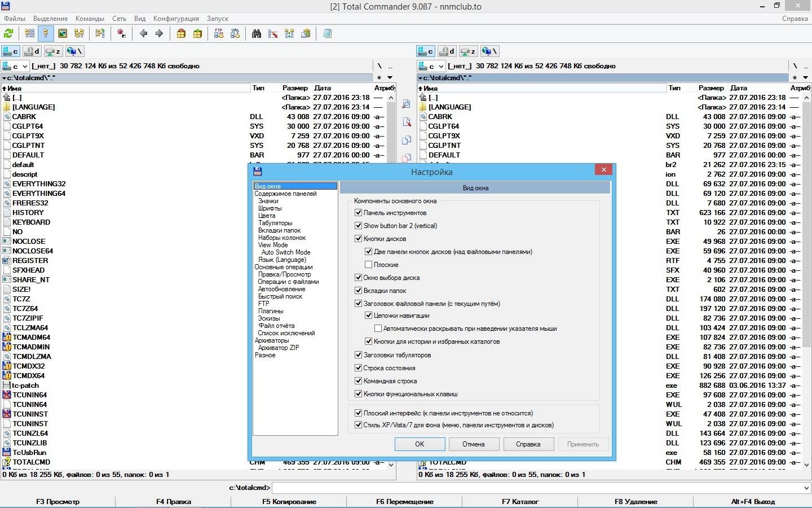Select drive d button in left panel
This screenshot has height=508, width=812.
tap(32, 51)
